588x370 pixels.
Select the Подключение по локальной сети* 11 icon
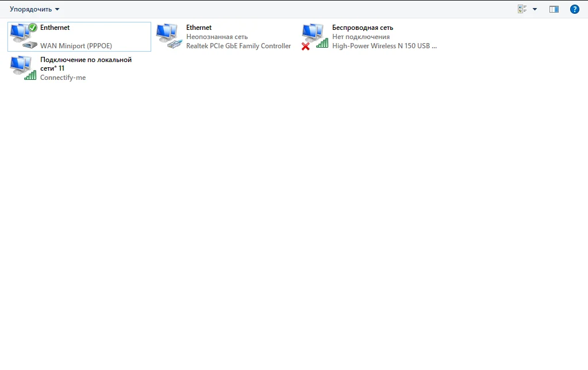coord(22,67)
